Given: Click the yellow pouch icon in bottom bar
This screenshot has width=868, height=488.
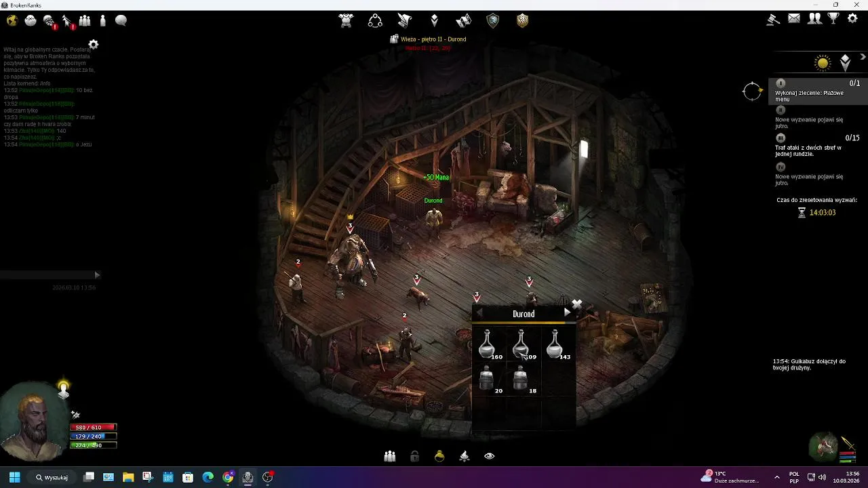Looking at the screenshot, I should (x=439, y=457).
